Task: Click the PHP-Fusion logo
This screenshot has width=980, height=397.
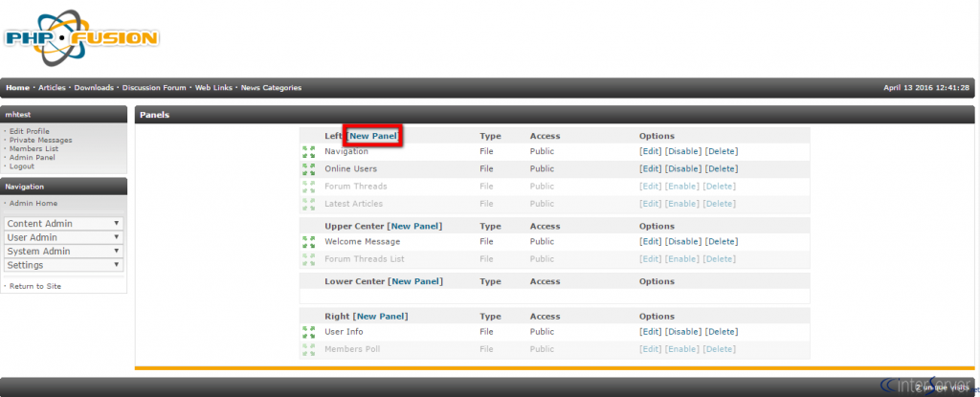Action: click(80, 37)
